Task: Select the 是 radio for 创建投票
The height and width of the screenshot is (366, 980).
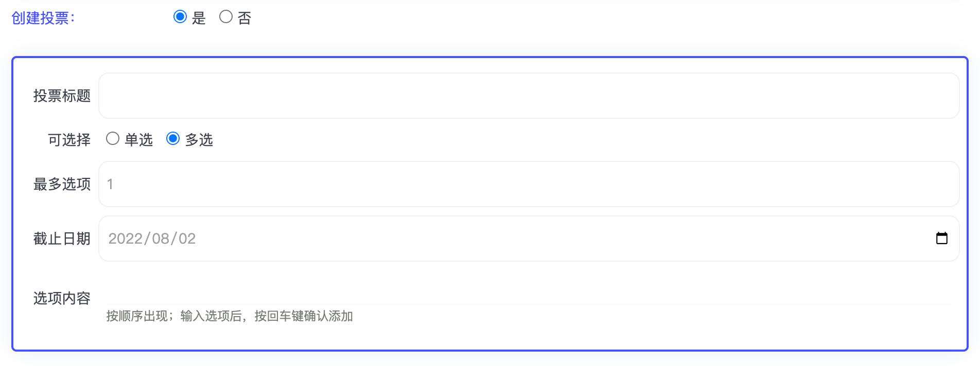Action: click(x=180, y=17)
